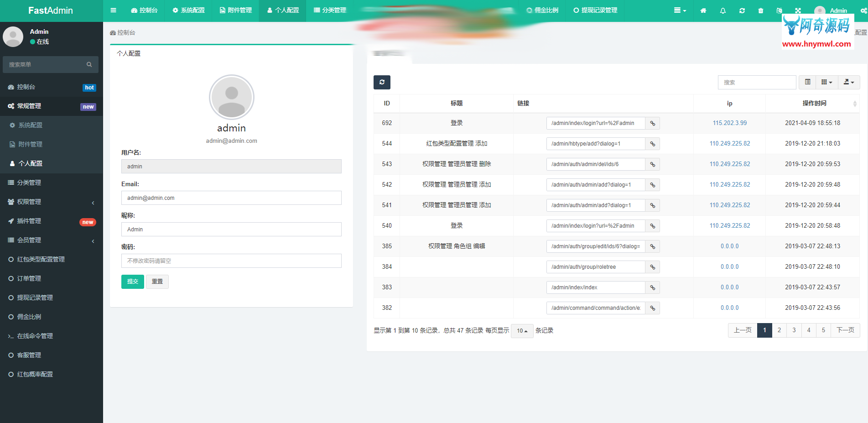Click the home icon in the top navbar
The height and width of the screenshot is (423, 868).
703,10
